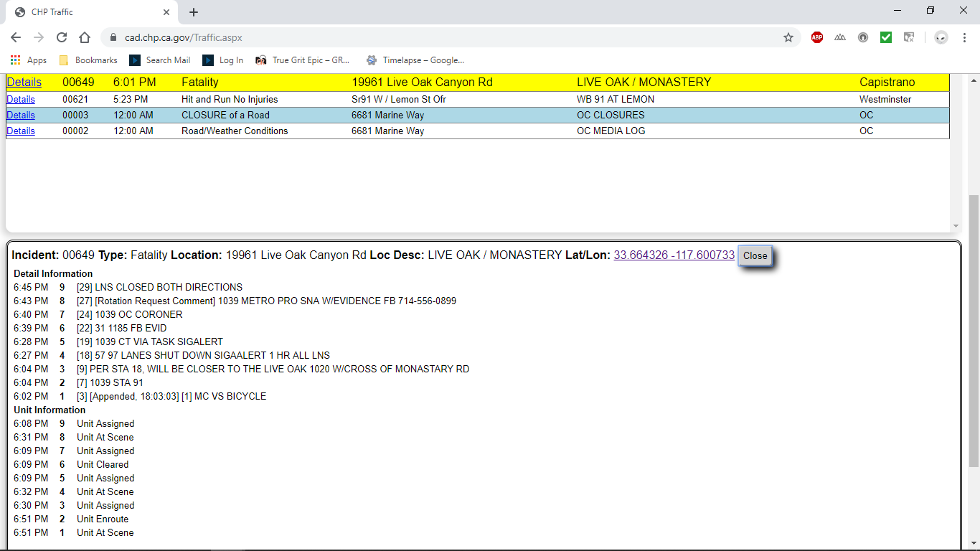Image resolution: width=980 pixels, height=551 pixels.
Task: Open the user profile avatar
Action: click(941, 37)
